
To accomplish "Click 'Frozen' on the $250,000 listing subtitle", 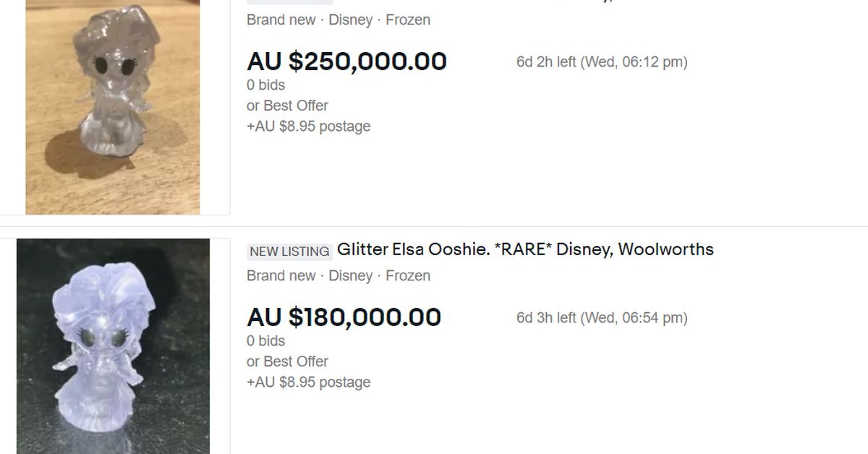I will [x=408, y=20].
